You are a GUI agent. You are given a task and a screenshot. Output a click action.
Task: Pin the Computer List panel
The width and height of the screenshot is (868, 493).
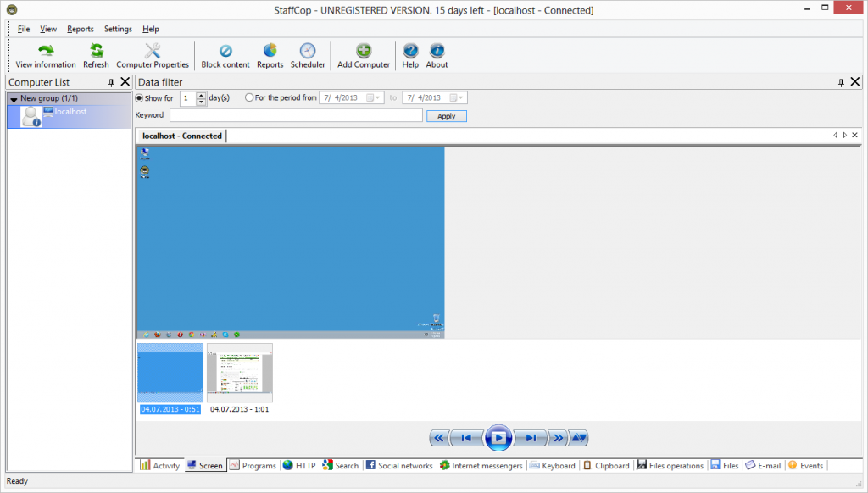(x=111, y=82)
